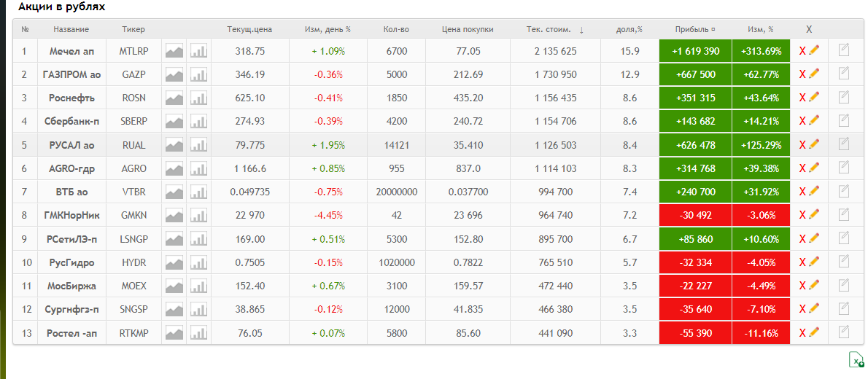This screenshot has width=868, height=379.
Task: Open the area chart icon for AGRO-гдр
Action: (x=174, y=168)
